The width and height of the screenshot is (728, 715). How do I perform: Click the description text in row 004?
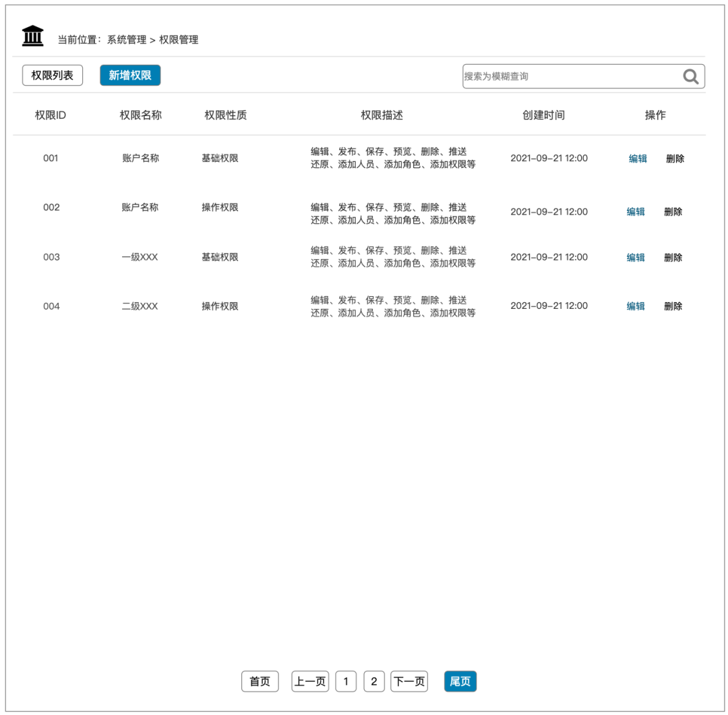click(393, 307)
